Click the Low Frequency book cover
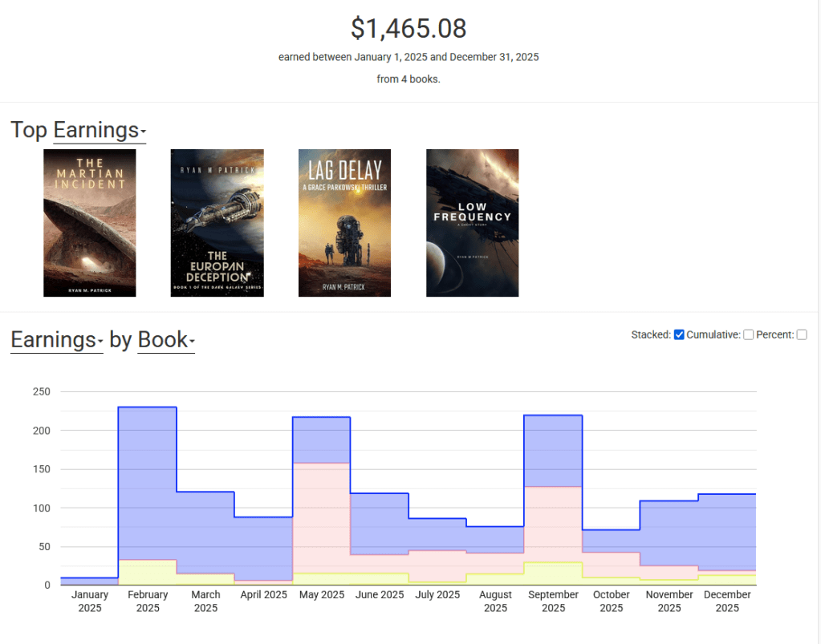Screen dimensions: 821x644 472,223
